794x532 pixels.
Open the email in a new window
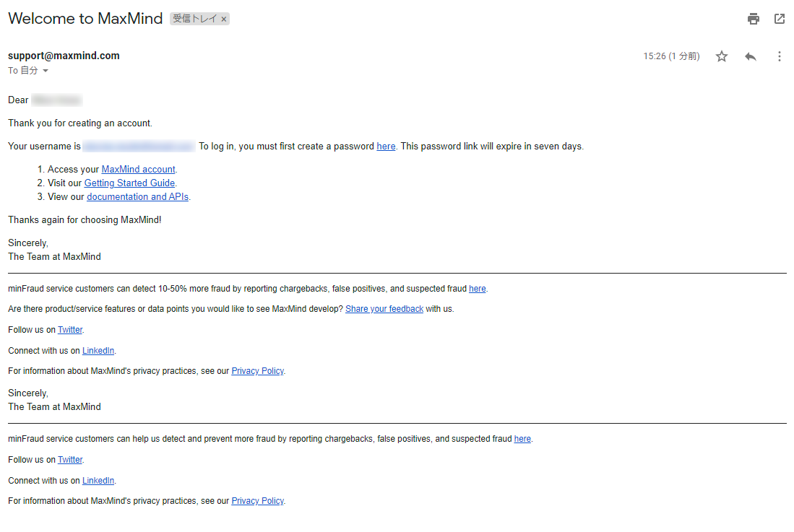780,19
